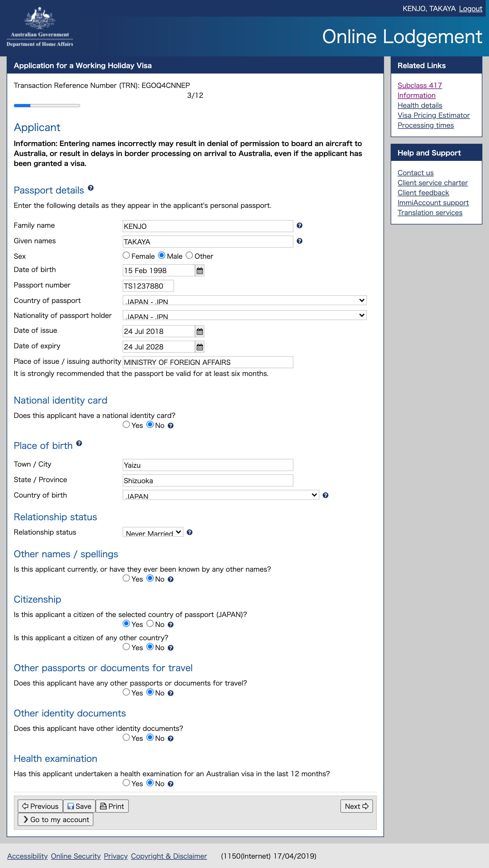The image size is (489, 868).
Task: Show help icon beside Passport details heading
Action: tap(91, 188)
